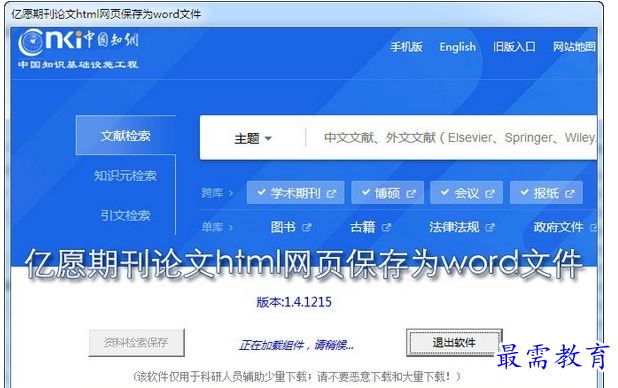Toggle the 报纸 database checkbox
This screenshot has width=618, height=388.
[524, 192]
